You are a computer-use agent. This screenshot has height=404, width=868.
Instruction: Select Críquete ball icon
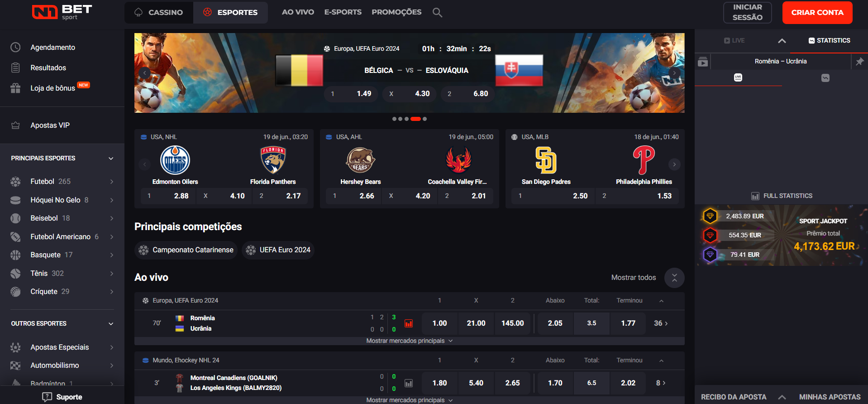[15, 291]
